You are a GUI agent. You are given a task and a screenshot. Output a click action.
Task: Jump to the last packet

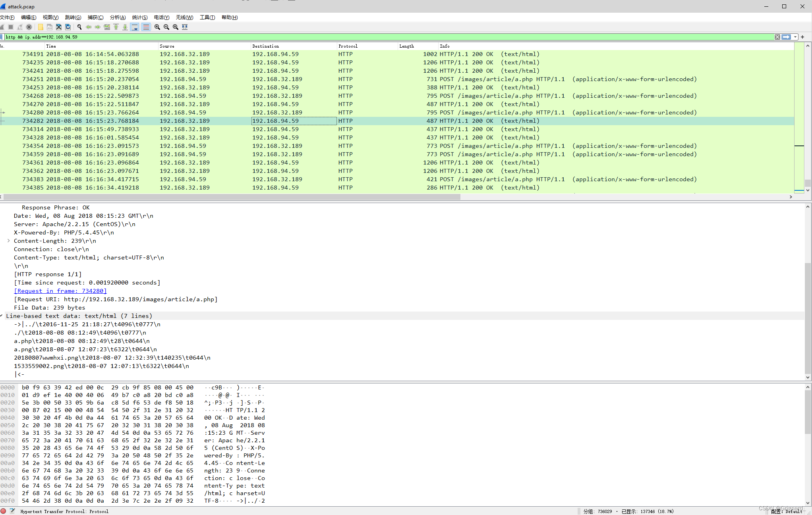125,27
